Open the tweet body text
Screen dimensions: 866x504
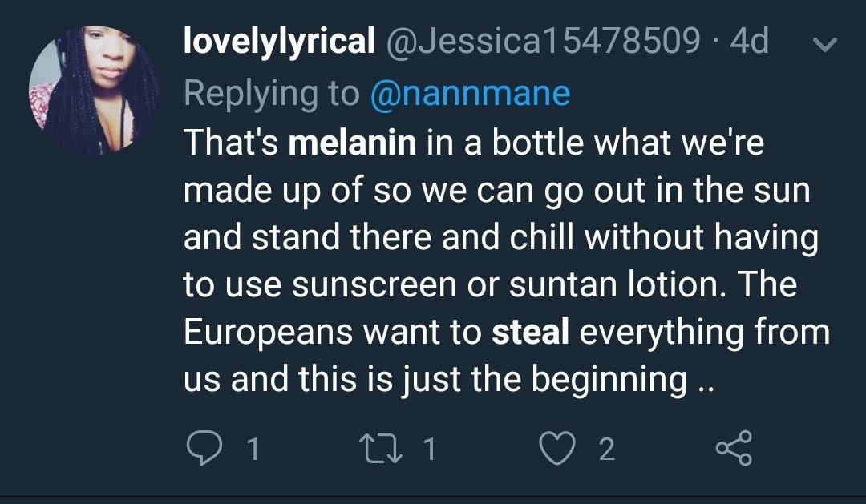[507, 260]
